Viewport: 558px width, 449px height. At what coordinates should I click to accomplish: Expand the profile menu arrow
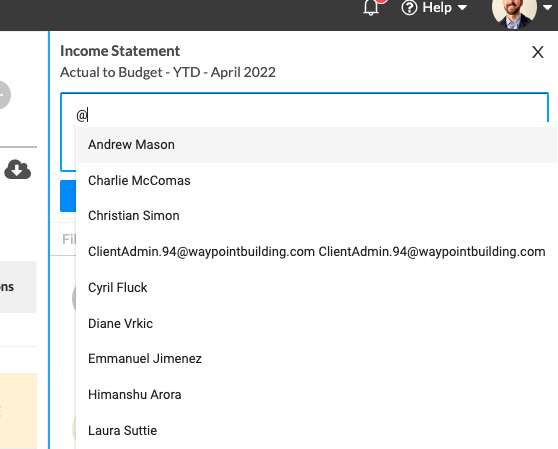point(548,7)
